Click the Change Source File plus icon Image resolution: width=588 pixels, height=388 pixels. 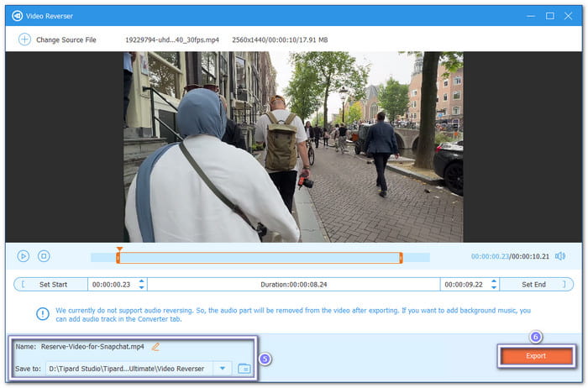pyautogui.click(x=24, y=39)
